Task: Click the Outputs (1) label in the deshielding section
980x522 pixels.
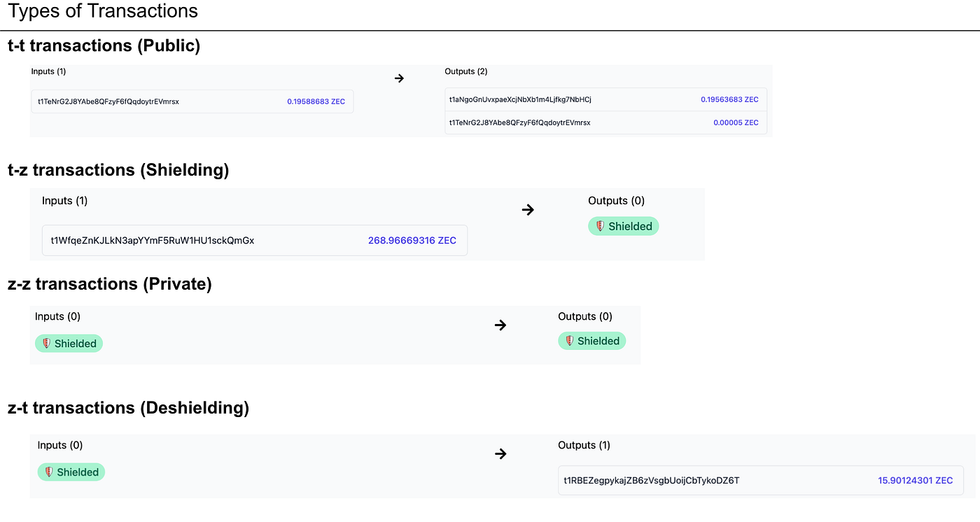Action: coord(584,445)
